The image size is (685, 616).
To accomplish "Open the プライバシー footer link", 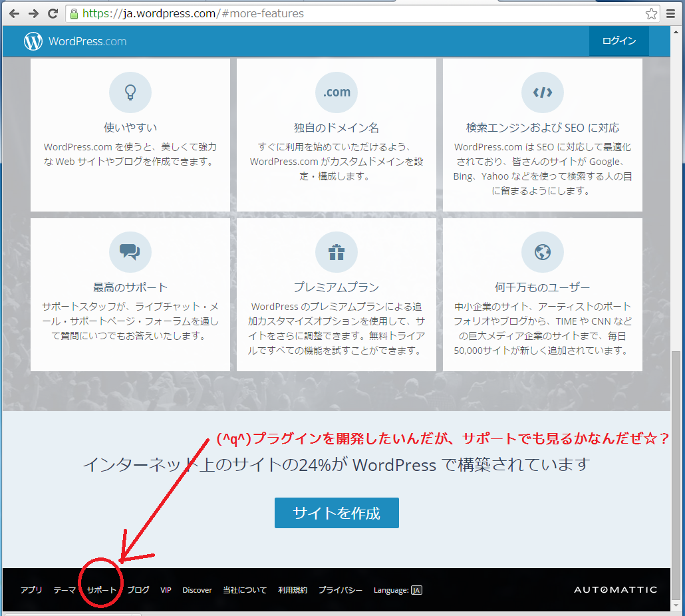I will click(341, 590).
